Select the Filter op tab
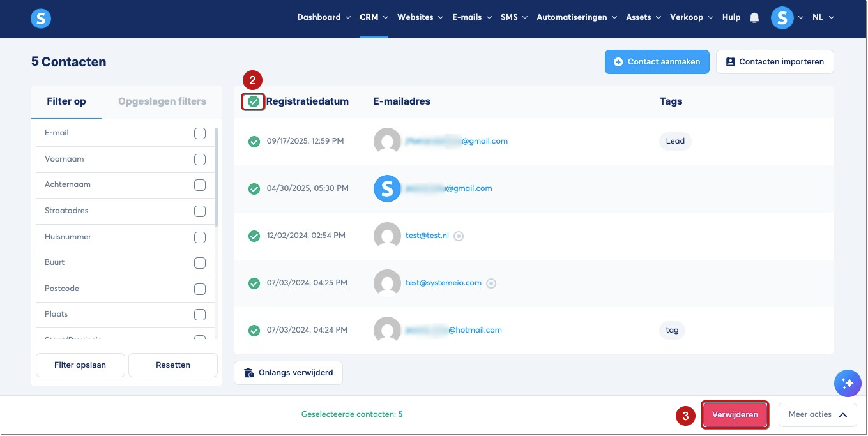This screenshot has height=436, width=868. 66,101
